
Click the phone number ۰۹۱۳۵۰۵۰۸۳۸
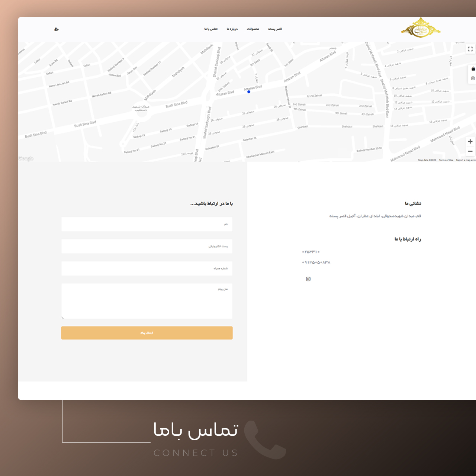tap(316, 263)
